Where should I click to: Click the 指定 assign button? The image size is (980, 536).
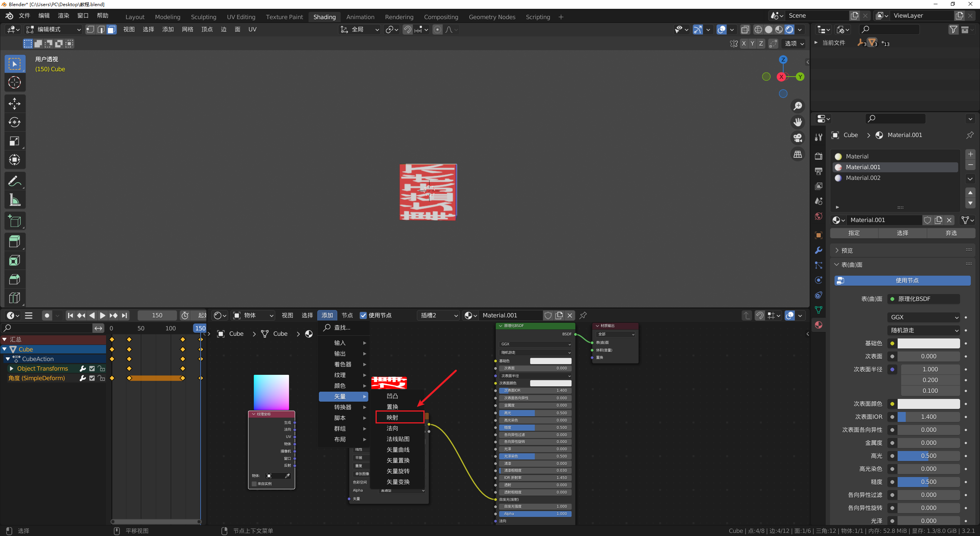[854, 233]
